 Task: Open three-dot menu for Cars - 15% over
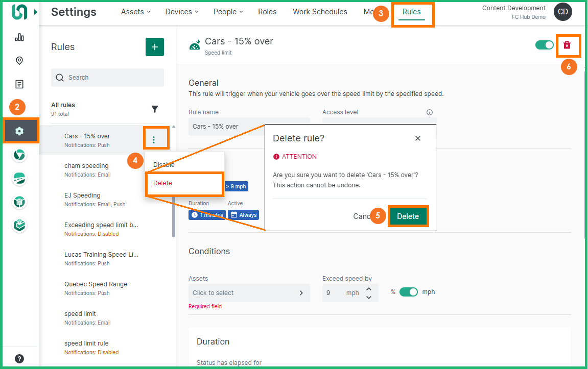(x=154, y=140)
